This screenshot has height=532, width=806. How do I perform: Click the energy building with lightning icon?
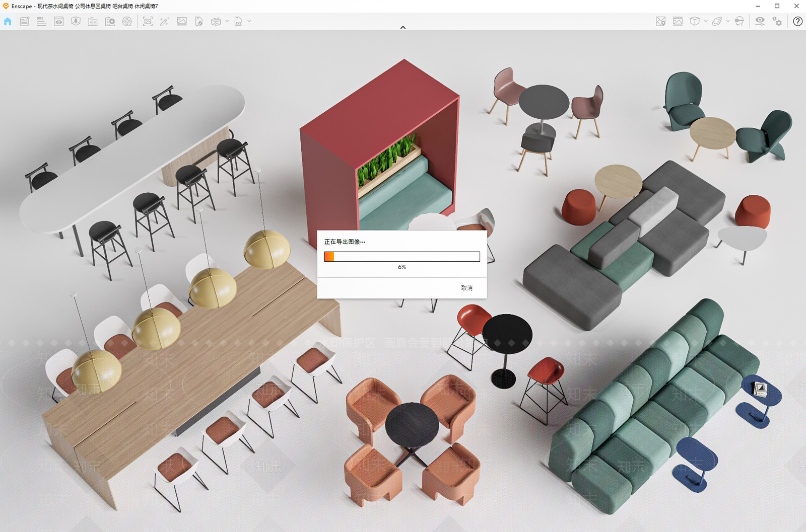click(x=110, y=21)
